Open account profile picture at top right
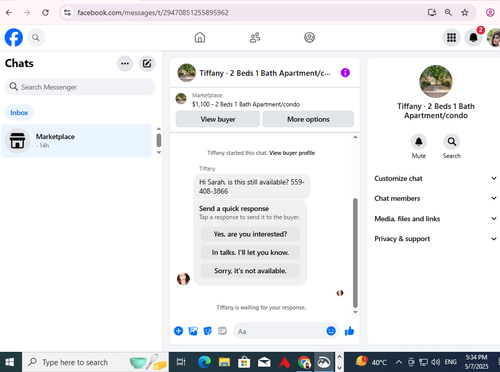This screenshot has height=372, width=500. tap(494, 37)
